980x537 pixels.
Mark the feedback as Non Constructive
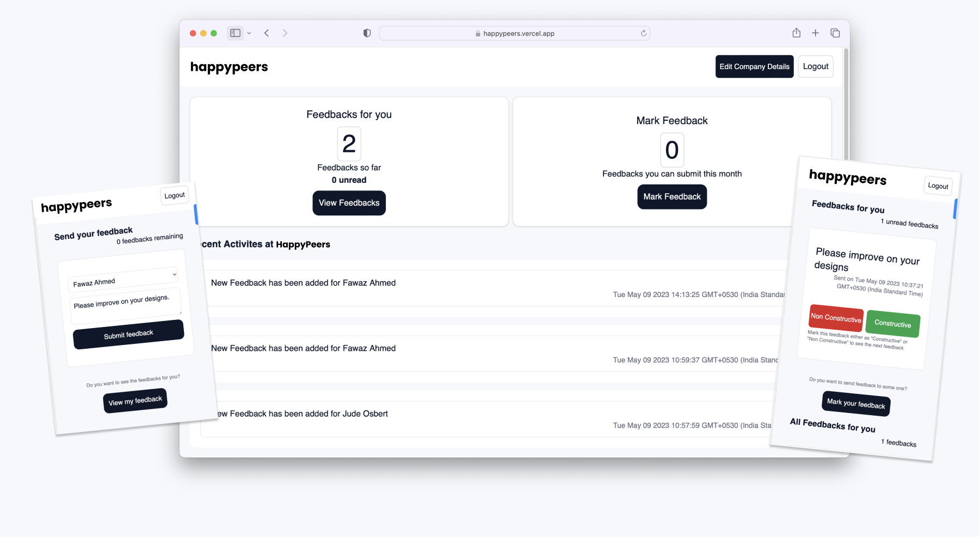tap(836, 318)
